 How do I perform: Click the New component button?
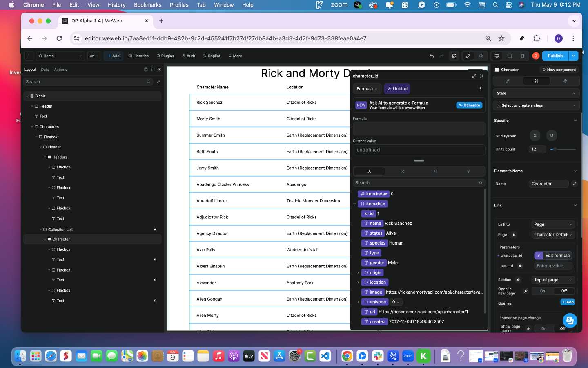pyautogui.click(x=559, y=70)
